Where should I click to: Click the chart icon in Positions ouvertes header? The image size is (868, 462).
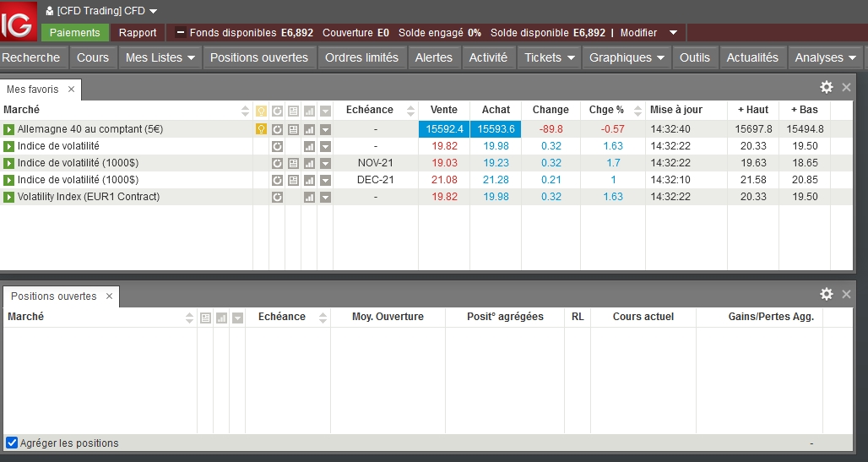click(221, 318)
